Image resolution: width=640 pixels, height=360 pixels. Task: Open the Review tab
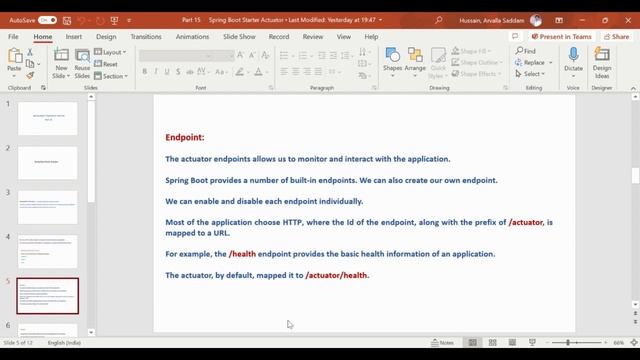313,37
